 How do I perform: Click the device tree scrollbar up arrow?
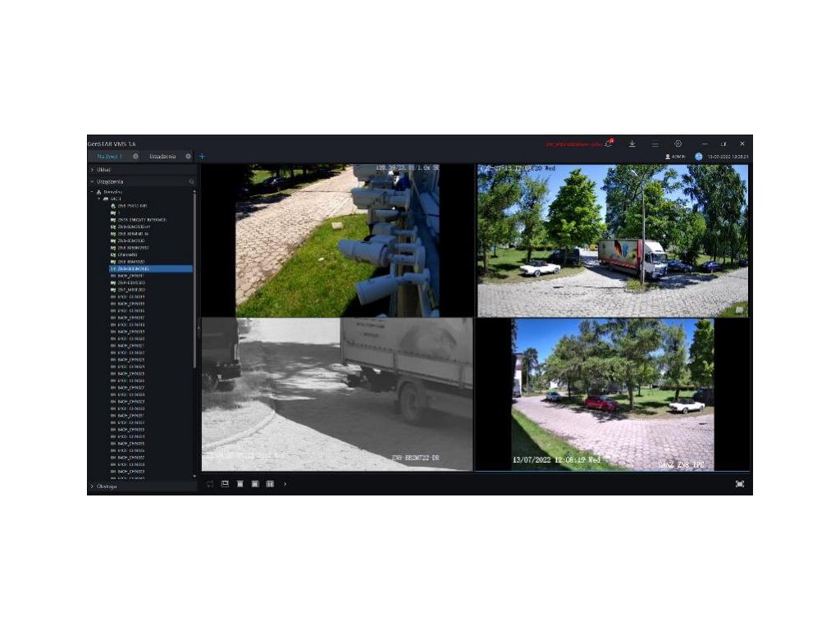pyautogui.click(x=194, y=191)
